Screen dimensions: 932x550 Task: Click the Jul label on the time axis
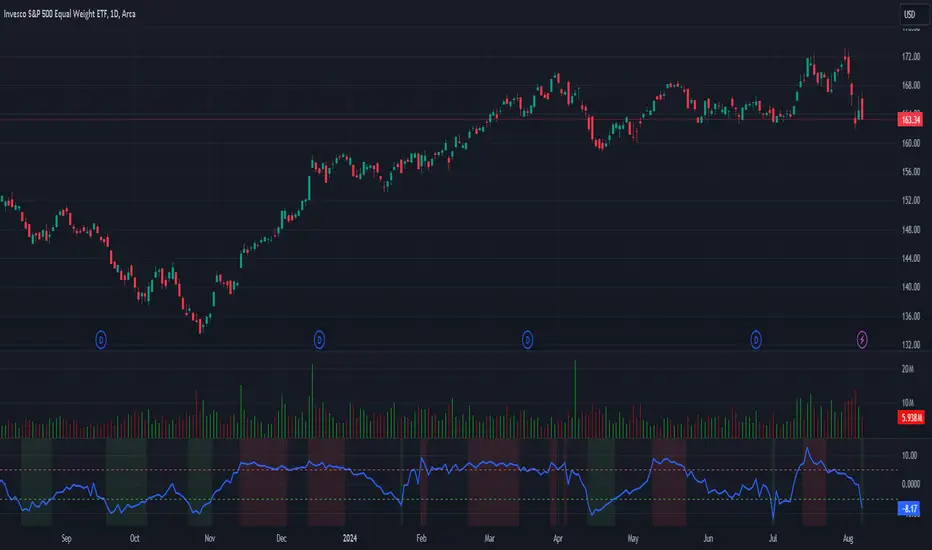coord(773,538)
